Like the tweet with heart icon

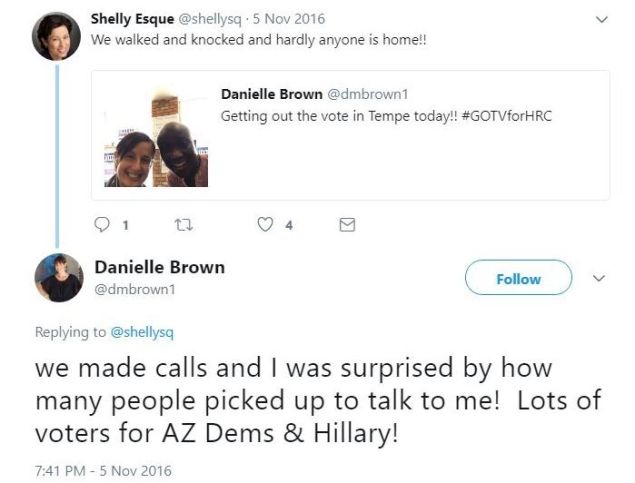(265, 224)
